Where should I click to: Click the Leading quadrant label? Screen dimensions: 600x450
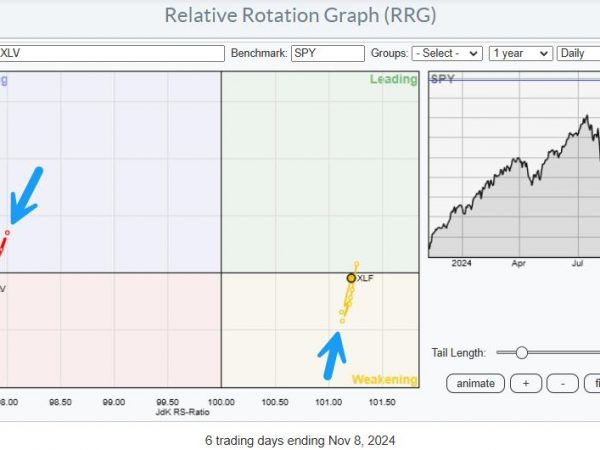(393, 79)
